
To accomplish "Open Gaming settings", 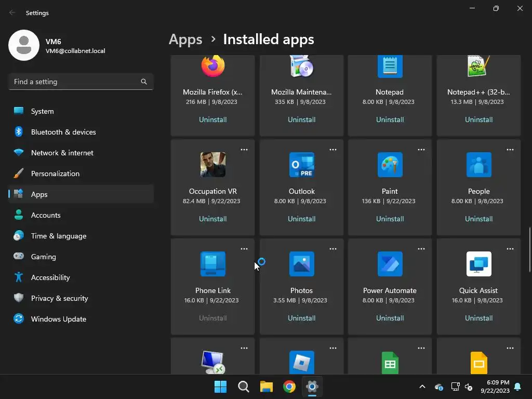I will (81, 257).
